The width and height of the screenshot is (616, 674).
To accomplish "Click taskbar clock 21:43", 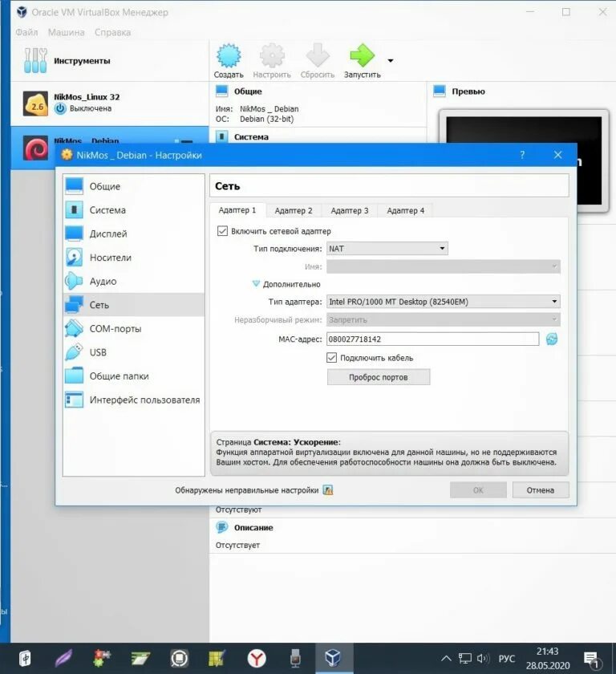I will [547, 652].
